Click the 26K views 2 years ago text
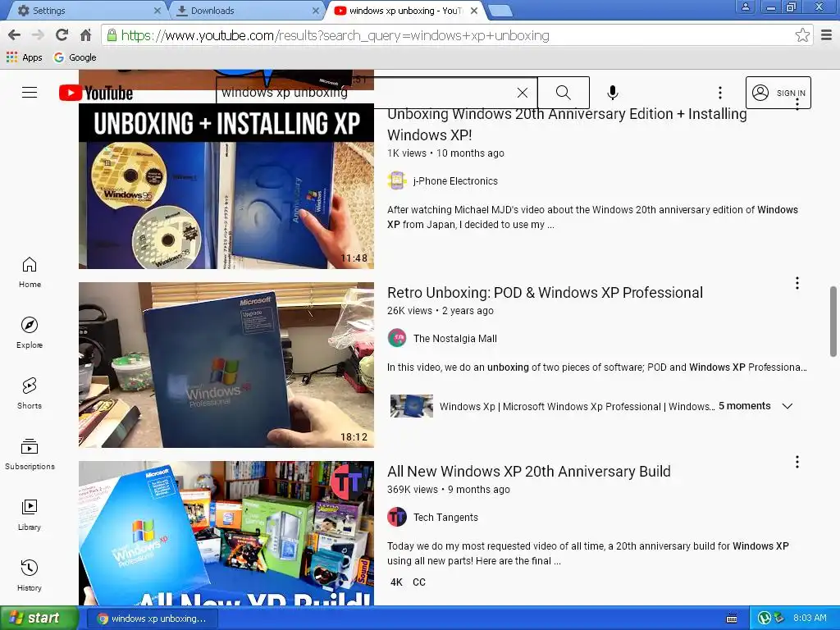Viewport: 840px width, 630px height. [441, 311]
